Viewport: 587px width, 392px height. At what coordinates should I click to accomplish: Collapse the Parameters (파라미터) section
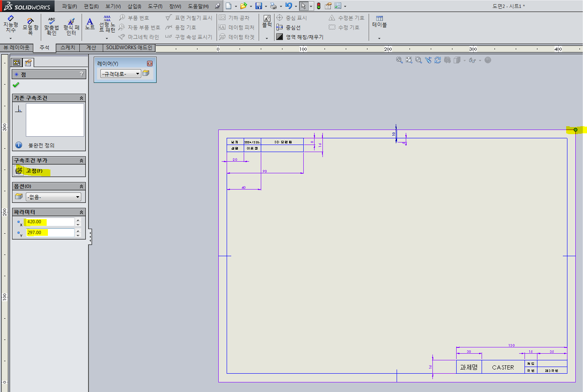(81, 212)
